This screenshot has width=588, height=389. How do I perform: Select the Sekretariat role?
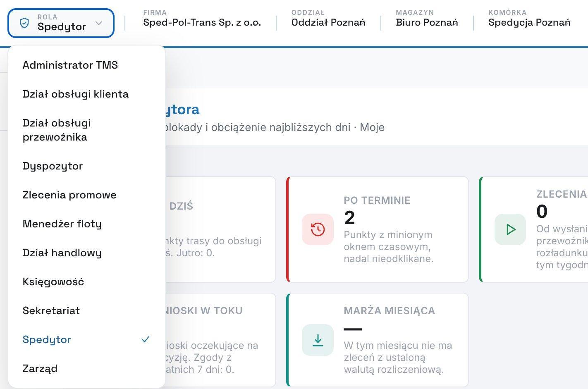(x=86, y=310)
